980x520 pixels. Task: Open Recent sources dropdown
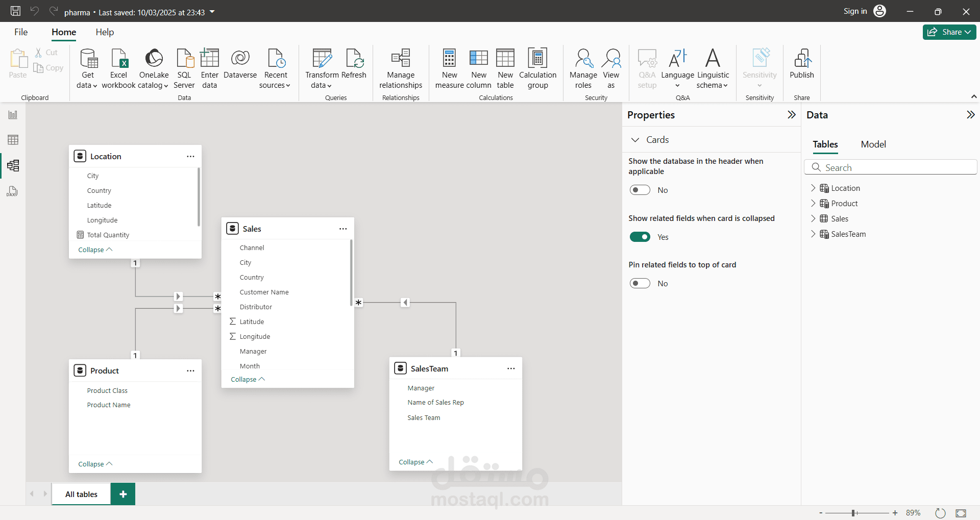[275, 68]
